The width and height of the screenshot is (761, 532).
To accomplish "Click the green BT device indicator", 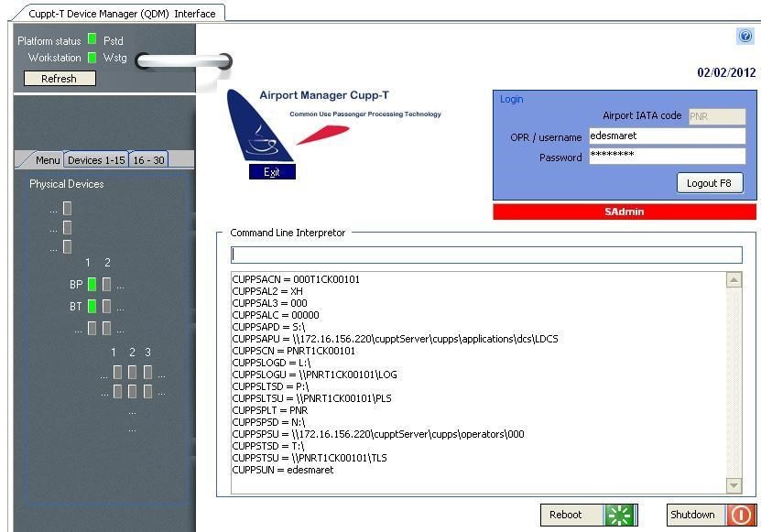I will [x=92, y=307].
